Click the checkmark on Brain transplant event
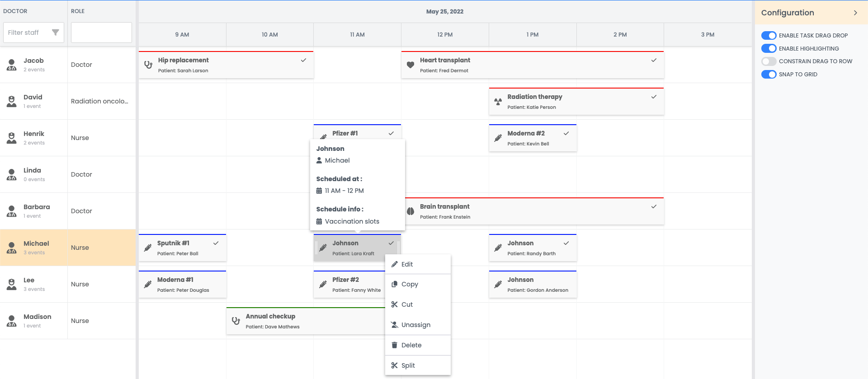Screen dimensions: 868x379 pos(654,206)
